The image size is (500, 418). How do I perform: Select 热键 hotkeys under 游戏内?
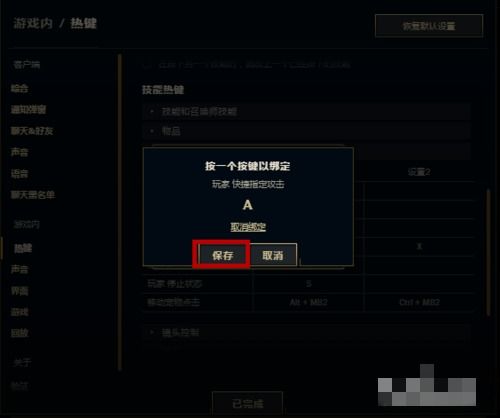click(23, 248)
